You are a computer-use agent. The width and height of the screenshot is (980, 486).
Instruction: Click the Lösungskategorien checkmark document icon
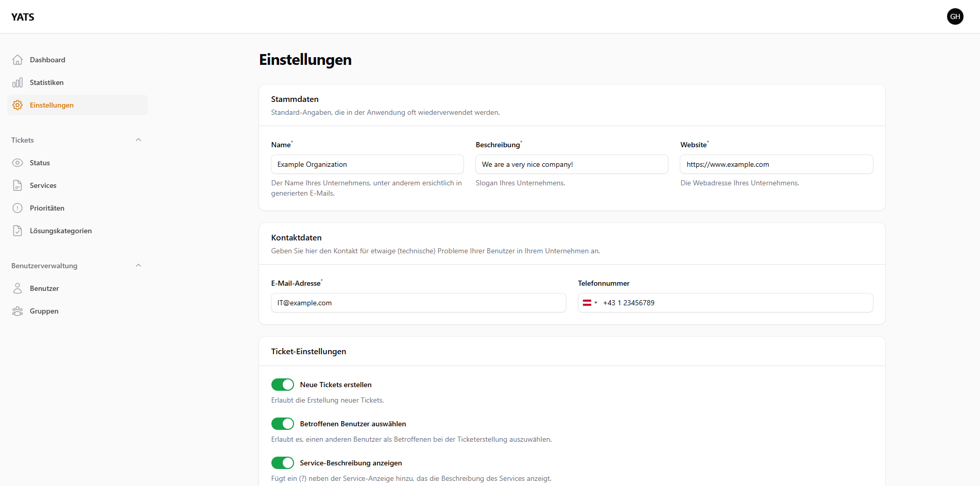18,231
